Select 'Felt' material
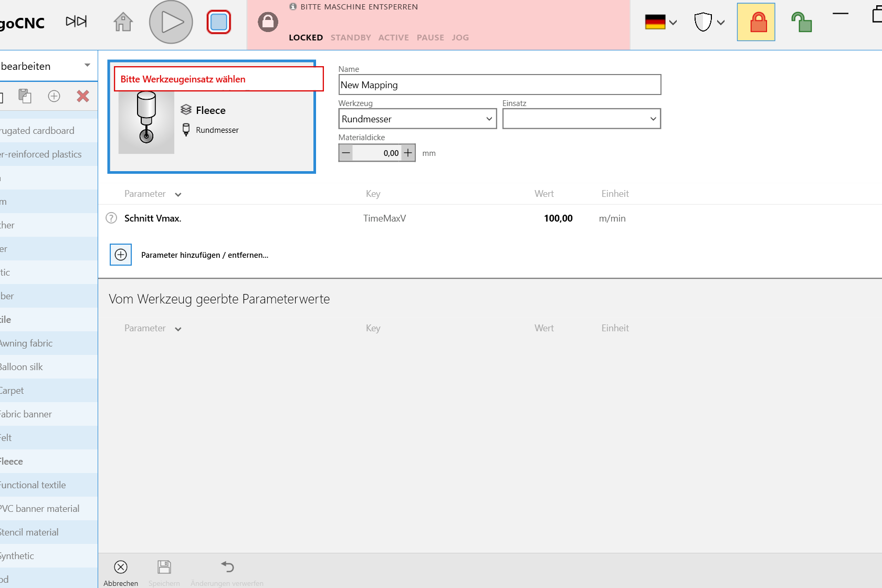 coord(49,438)
